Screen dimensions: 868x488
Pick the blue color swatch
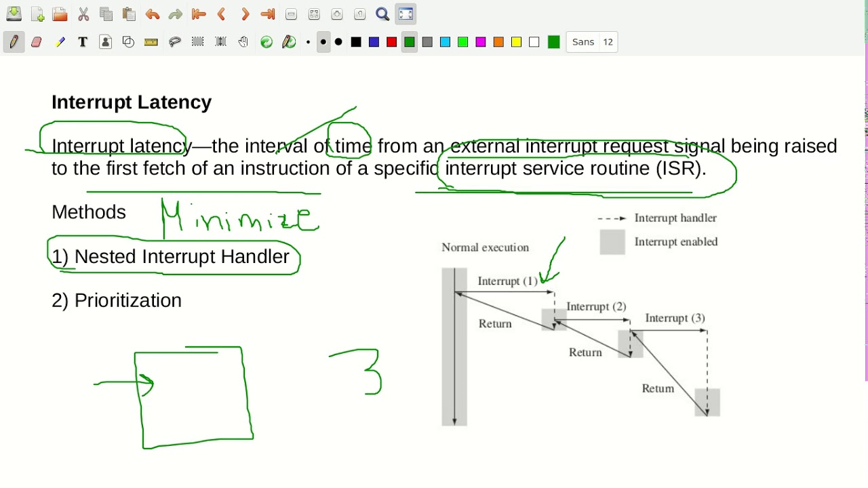(x=374, y=42)
